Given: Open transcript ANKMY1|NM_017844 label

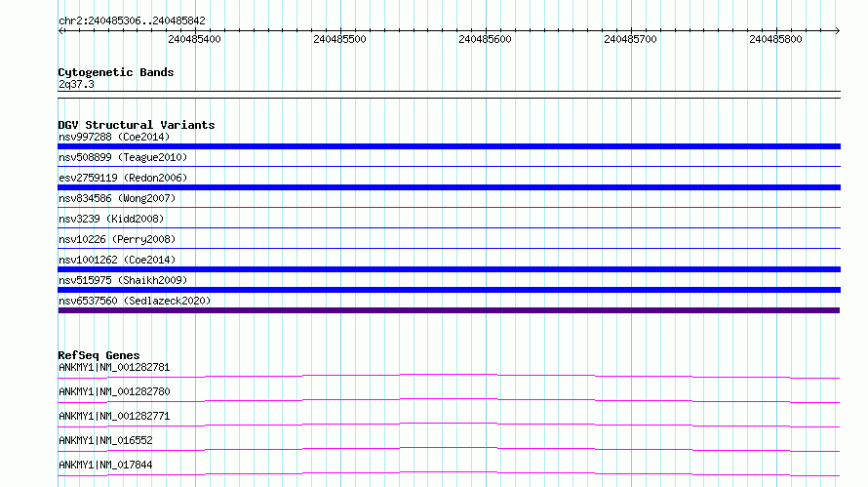Looking at the screenshot, I should [105, 465].
